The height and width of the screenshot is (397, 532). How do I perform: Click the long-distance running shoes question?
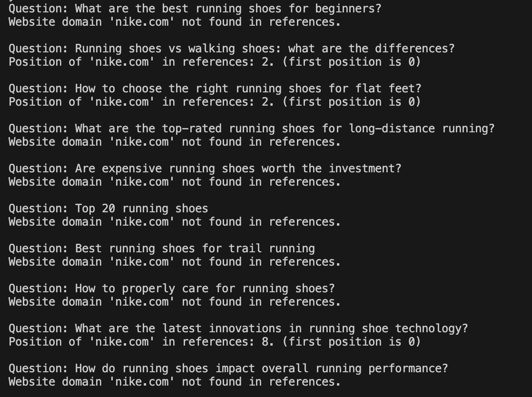[x=251, y=129]
